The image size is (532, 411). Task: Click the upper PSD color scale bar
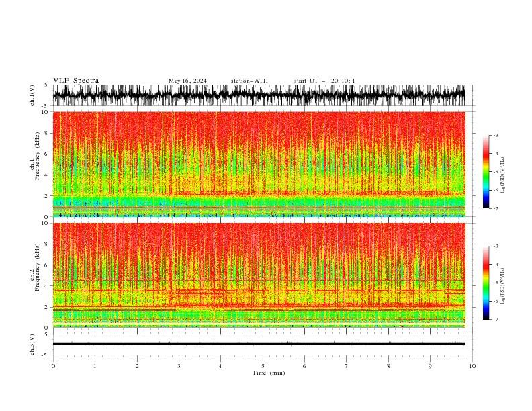486,172
